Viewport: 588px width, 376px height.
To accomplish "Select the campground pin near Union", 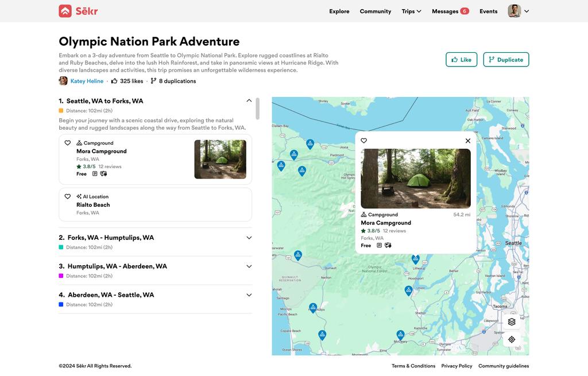I will click(408, 290).
